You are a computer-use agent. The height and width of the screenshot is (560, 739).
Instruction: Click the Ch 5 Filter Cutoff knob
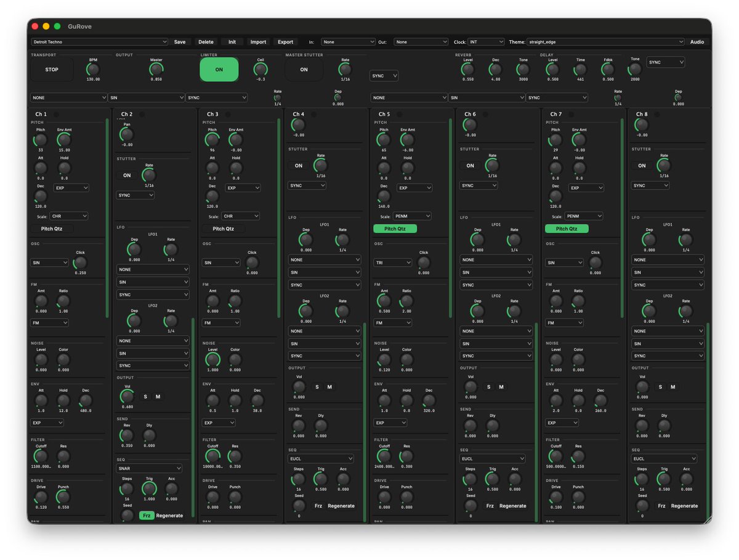[384, 457]
